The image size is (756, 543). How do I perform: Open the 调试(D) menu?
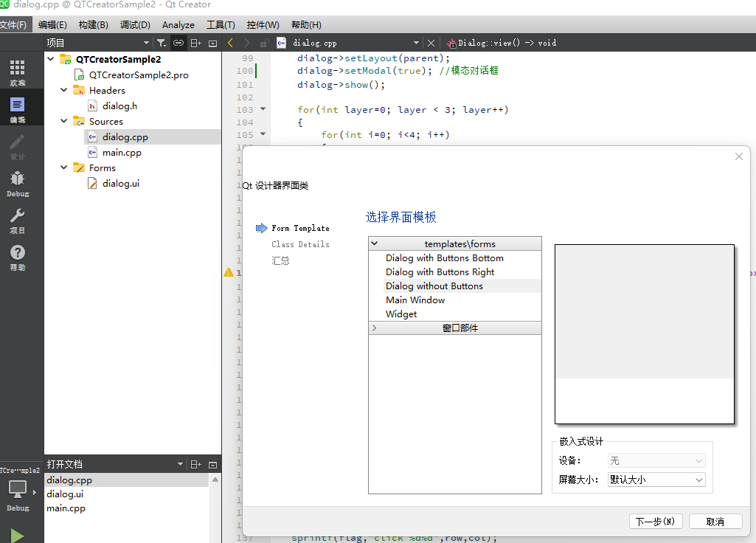pyautogui.click(x=135, y=24)
